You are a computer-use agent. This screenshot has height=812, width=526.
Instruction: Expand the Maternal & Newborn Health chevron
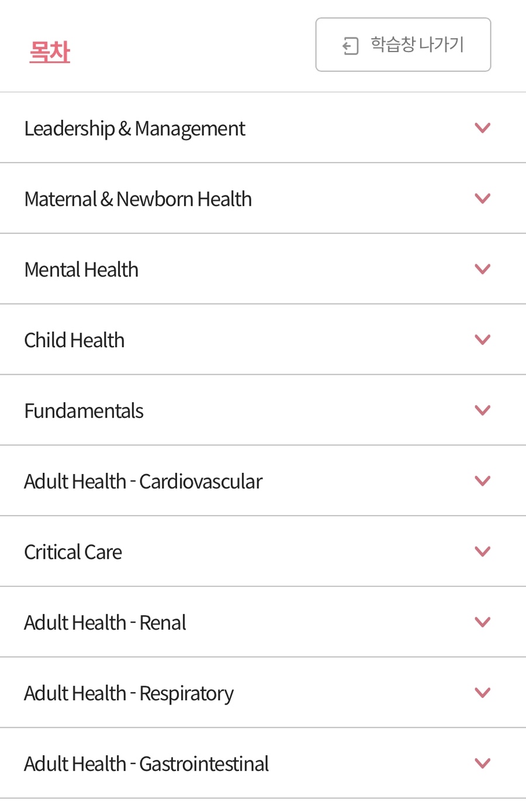[x=482, y=198]
